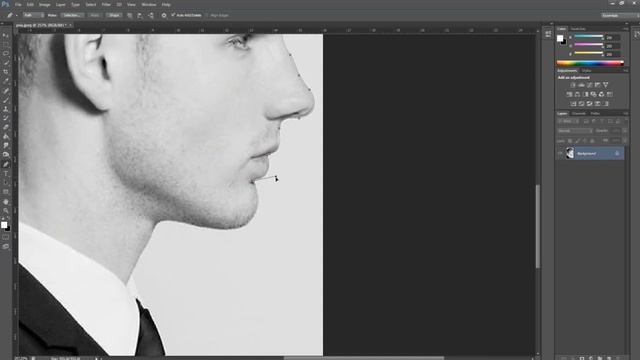Screen dimensions: 640x360
Task: Select the Lasso tool
Action: 6,53
